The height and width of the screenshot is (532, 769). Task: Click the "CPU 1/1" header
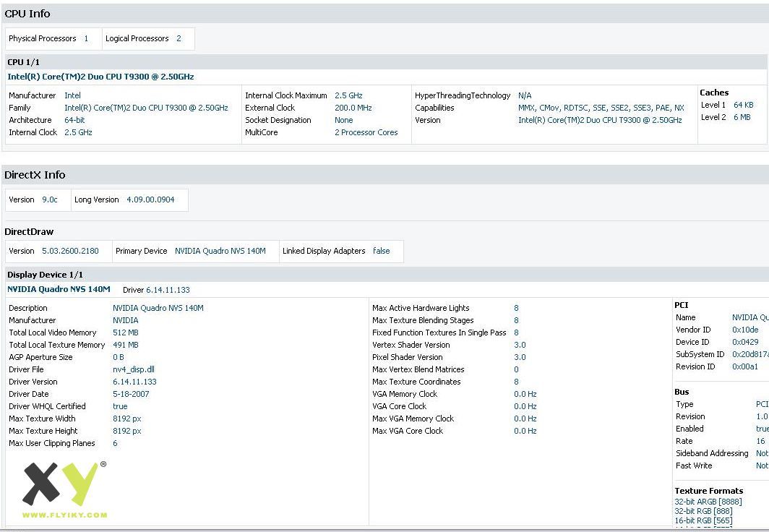click(x=24, y=62)
